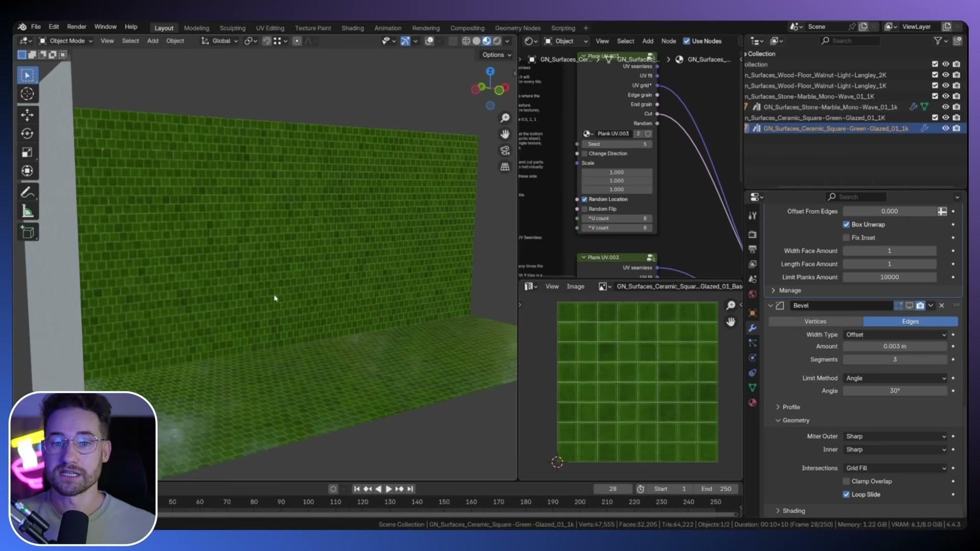Jump to the timeline start frame

pyautogui.click(x=357, y=489)
